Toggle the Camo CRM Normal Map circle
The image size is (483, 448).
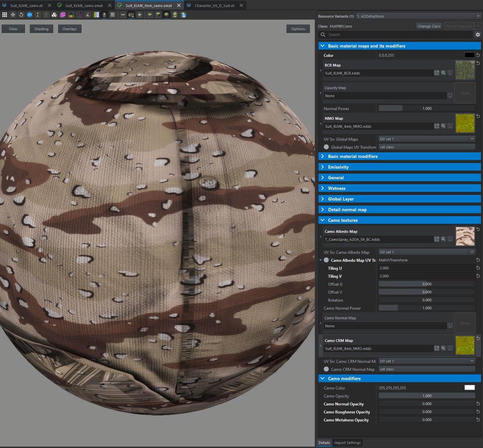(x=326, y=369)
